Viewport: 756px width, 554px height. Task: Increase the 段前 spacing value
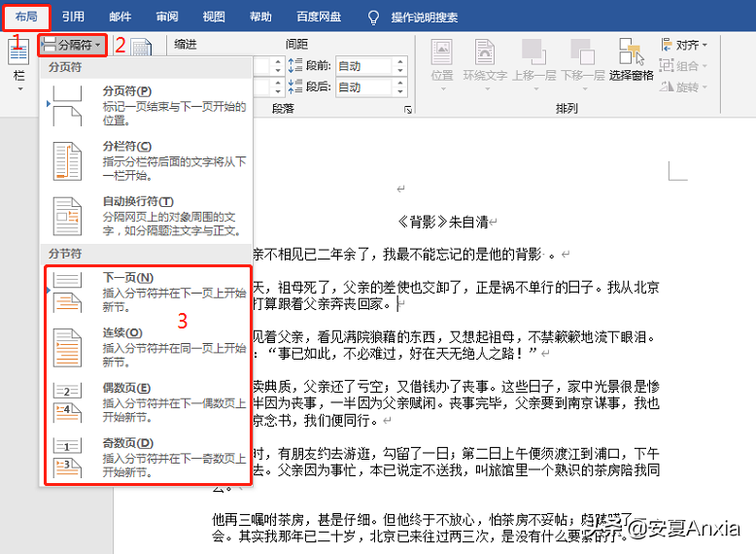point(400,61)
